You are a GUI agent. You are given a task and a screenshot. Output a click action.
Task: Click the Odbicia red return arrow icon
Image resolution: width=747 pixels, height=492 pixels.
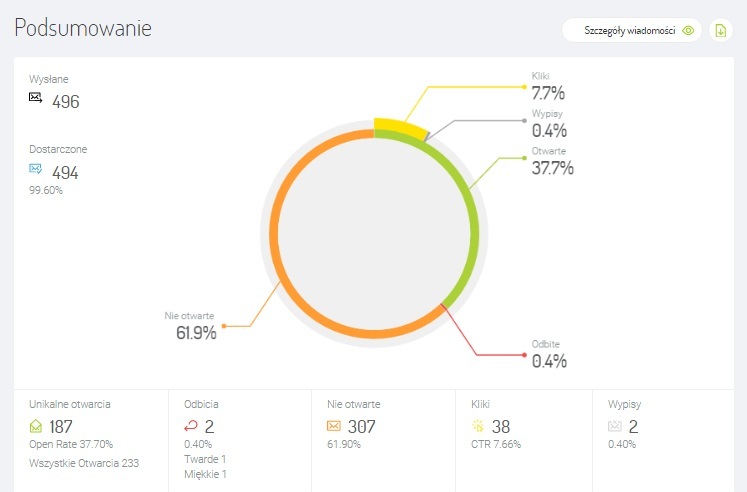[x=190, y=426]
